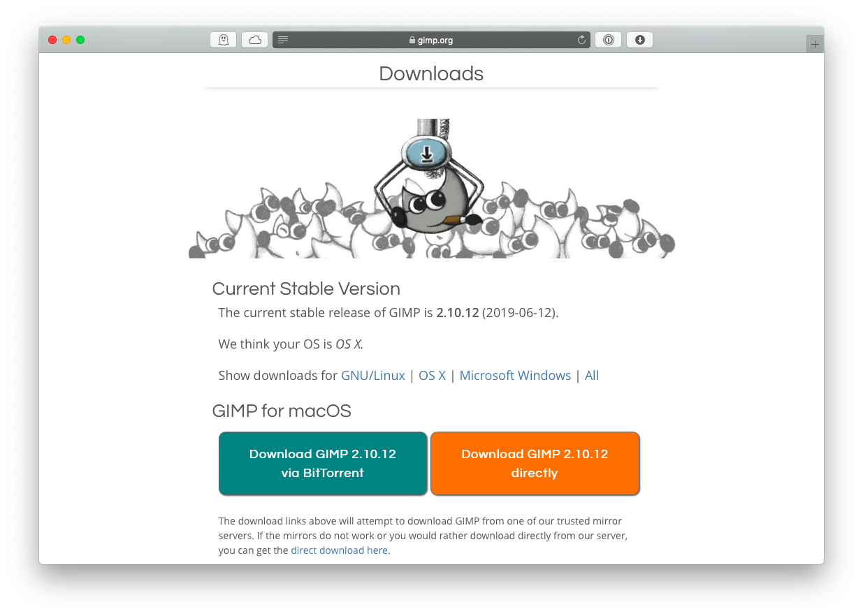The height and width of the screenshot is (616, 863).
Task: Show downloads for OS X
Action: [432, 375]
